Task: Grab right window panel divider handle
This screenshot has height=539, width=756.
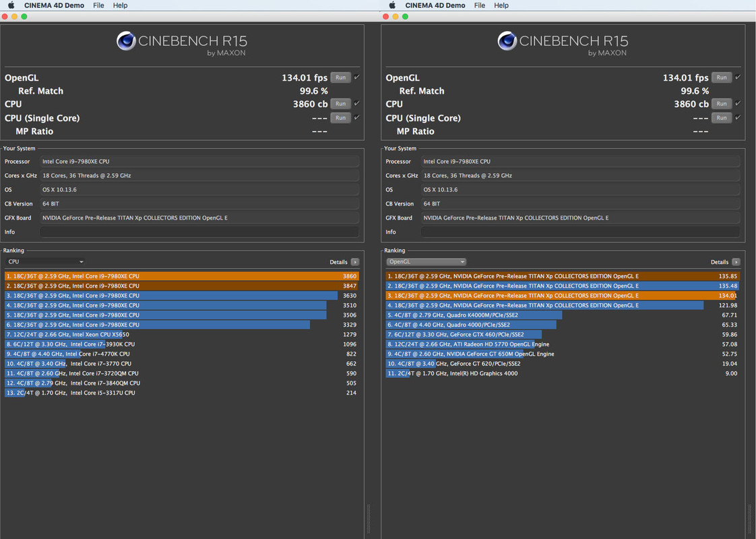Action: (750, 519)
